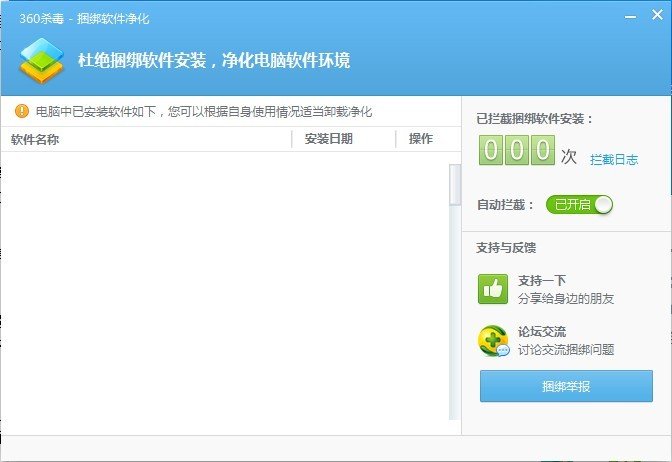Click the 支持与反馈 heading
Viewport: 672px width, 462px height.
pyautogui.click(x=506, y=248)
